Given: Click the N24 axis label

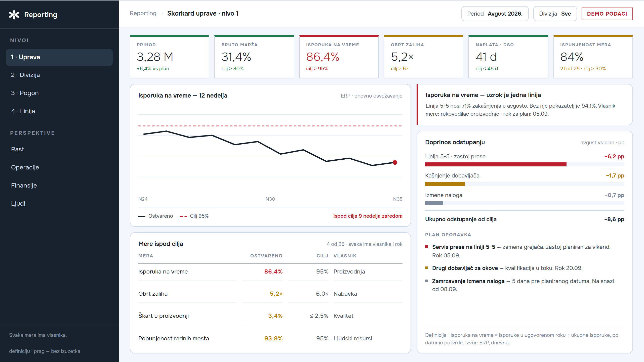Looking at the screenshot, I should tap(143, 199).
